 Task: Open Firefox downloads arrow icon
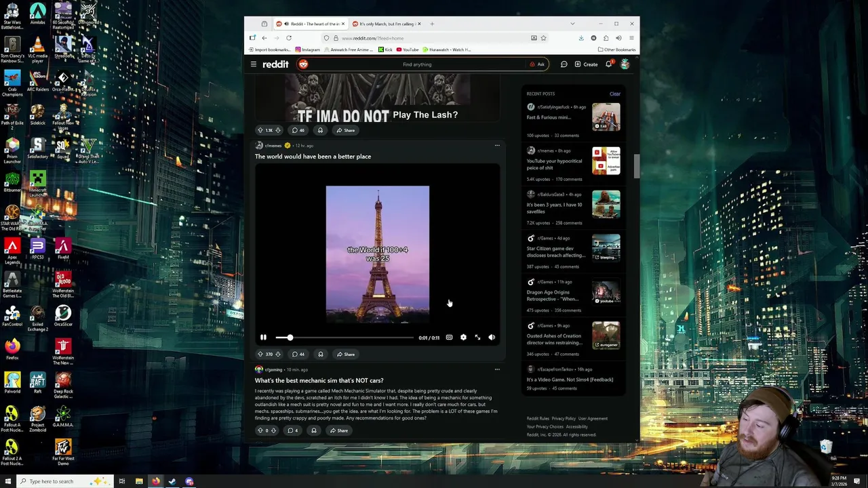pyautogui.click(x=581, y=38)
